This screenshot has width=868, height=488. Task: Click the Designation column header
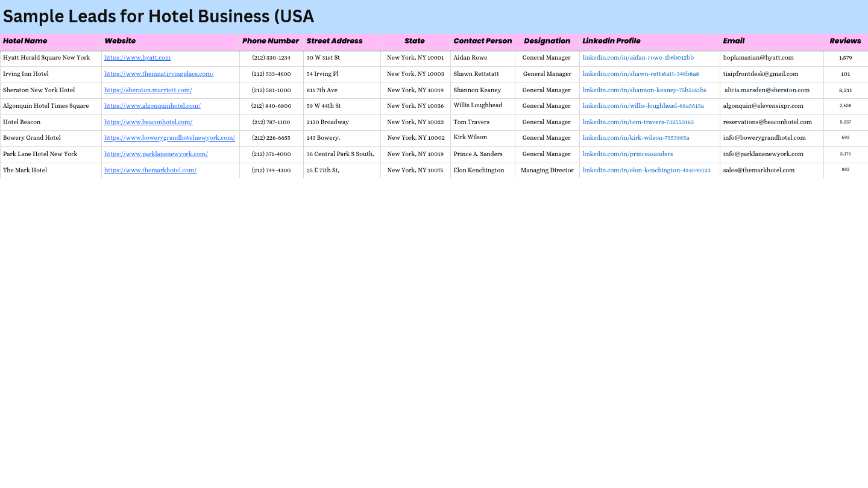[547, 41]
